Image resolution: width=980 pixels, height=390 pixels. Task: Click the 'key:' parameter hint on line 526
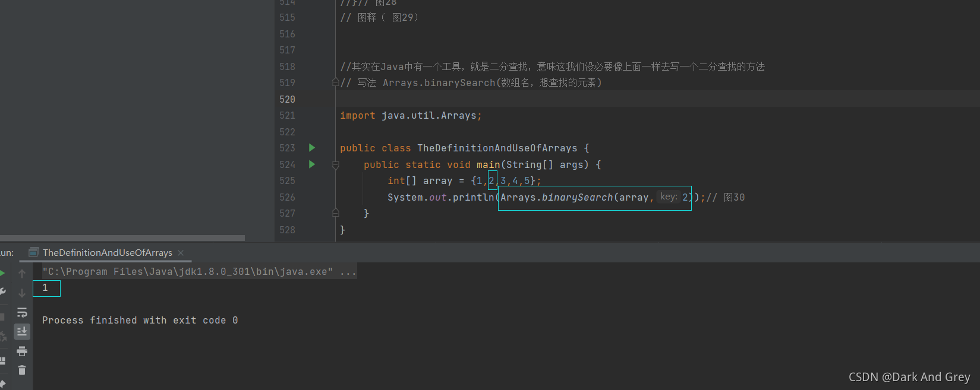[669, 196]
